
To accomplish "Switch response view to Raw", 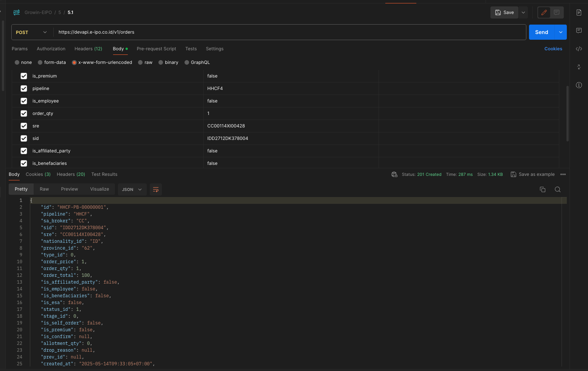I will coord(44,189).
